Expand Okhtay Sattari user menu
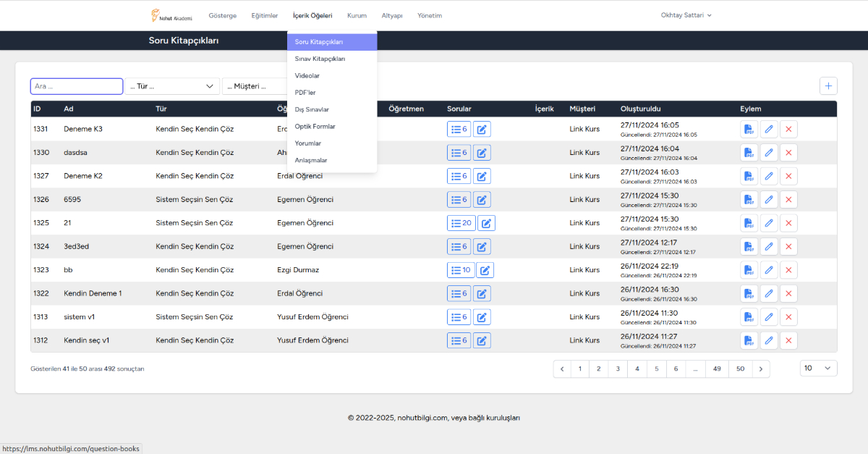 (686, 15)
